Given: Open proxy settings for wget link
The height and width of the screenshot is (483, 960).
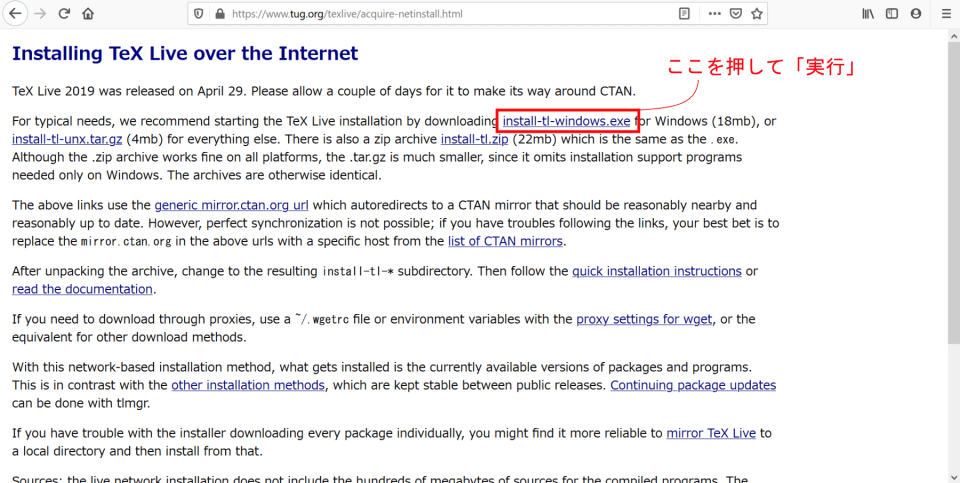Looking at the screenshot, I should 644,319.
